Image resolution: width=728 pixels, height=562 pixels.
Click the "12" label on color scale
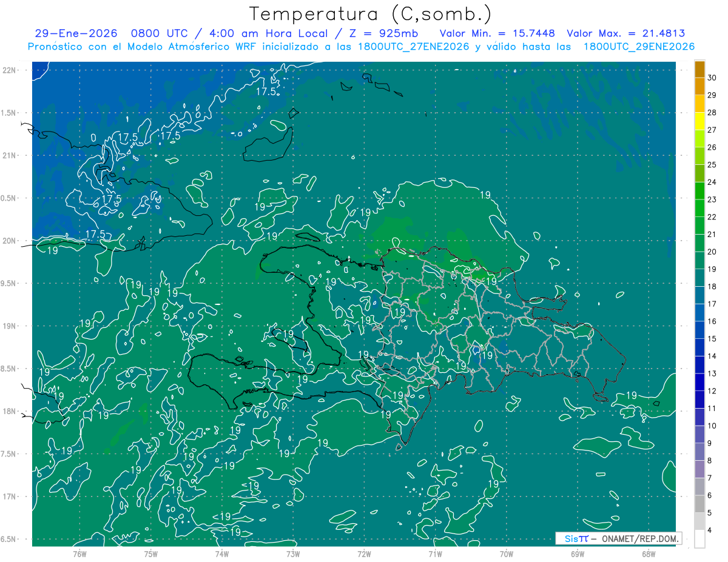click(x=712, y=391)
